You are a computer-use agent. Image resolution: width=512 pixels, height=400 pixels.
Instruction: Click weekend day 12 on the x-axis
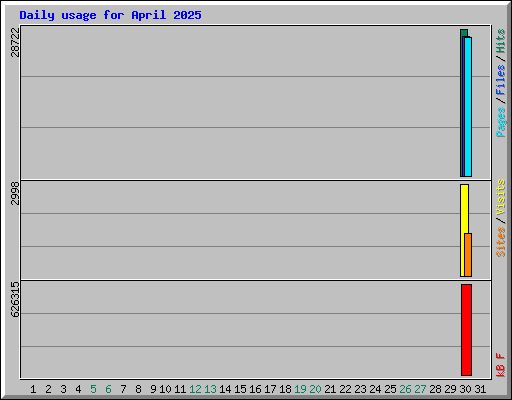[x=195, y=389]
